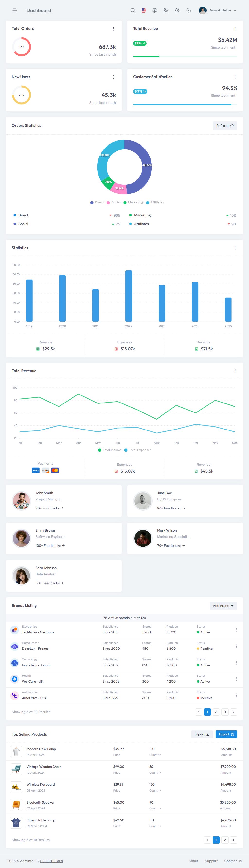Screen dimensions: 249x868
Task: Open Mark Wilson's 70+ Feedbacks link
Action: (x=171, y=545)
